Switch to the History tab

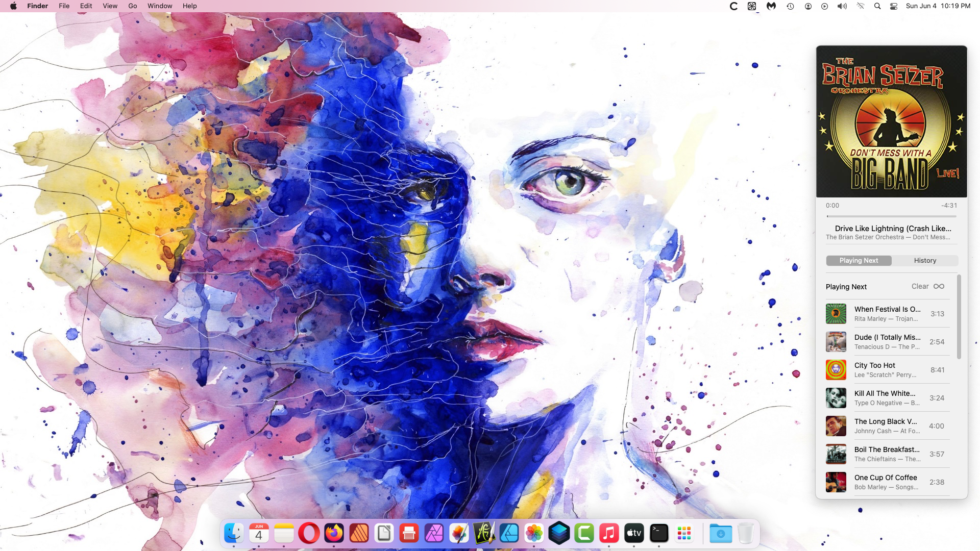(924, 260)
